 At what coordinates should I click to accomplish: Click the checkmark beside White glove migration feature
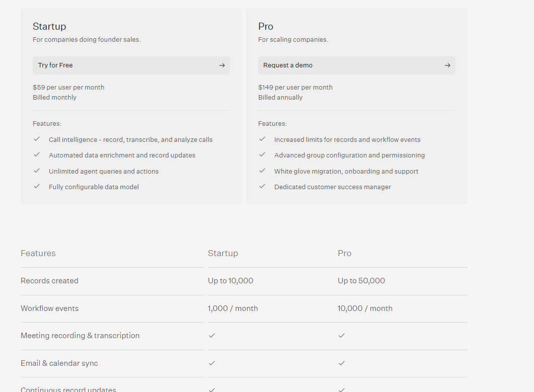coord(262,171)
